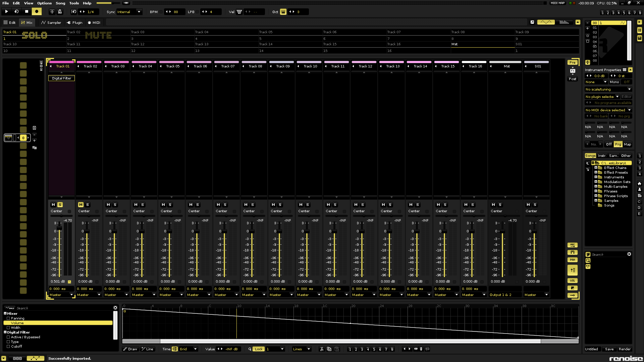Open the Tools menu
This screenshot has height=362, width=644.
coord(74,3)
